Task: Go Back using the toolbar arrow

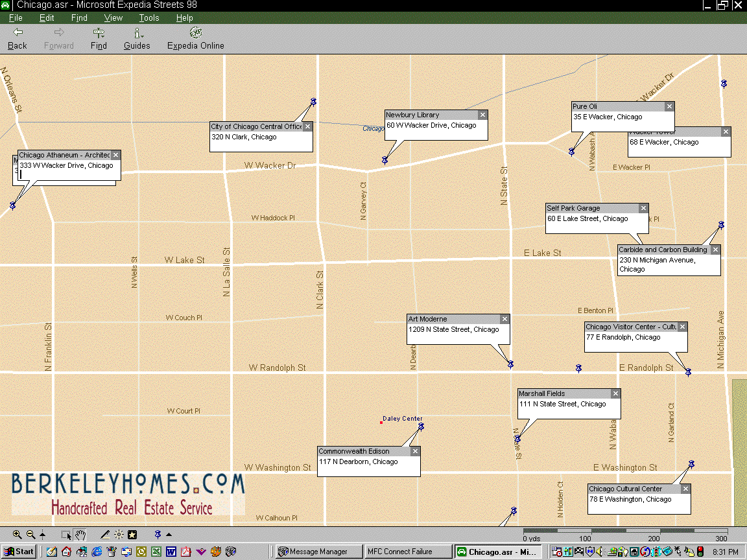Action: tap(18, 39)
